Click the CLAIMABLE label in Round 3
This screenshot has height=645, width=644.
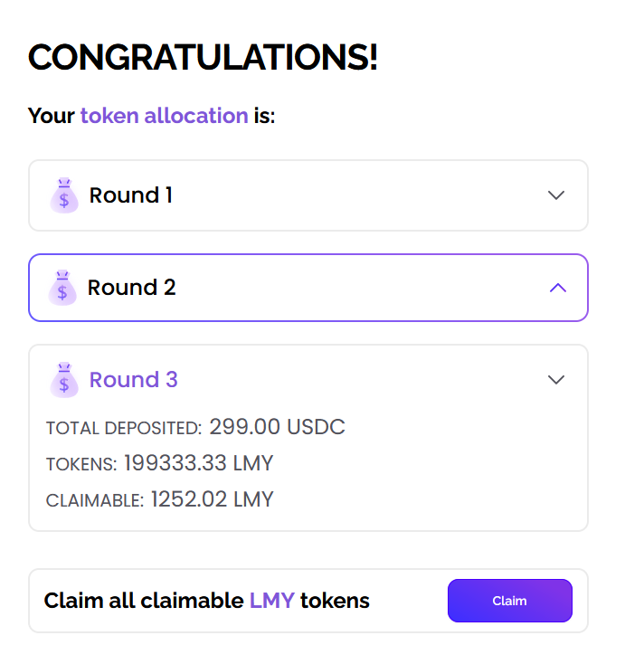pos(94,500)
